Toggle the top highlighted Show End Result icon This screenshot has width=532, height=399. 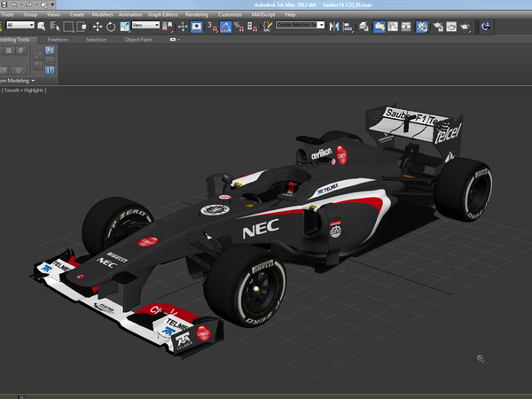click(x=50, y=51)
